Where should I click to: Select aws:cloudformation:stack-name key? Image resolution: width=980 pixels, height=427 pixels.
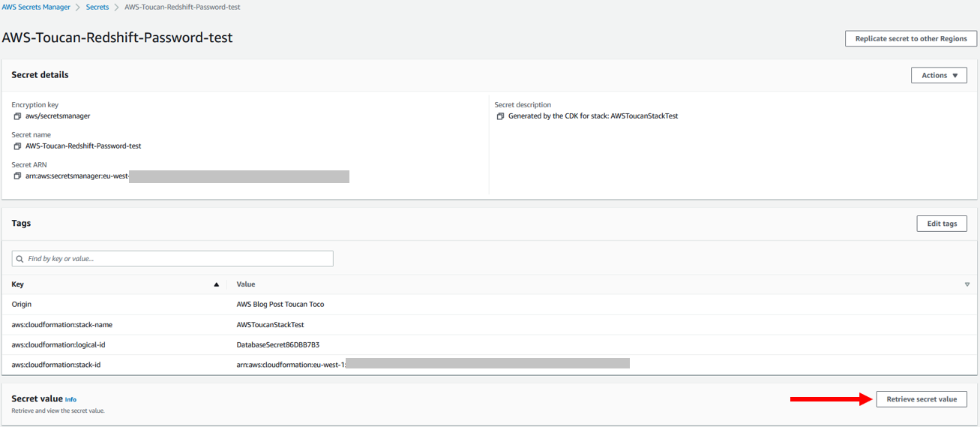62,325
